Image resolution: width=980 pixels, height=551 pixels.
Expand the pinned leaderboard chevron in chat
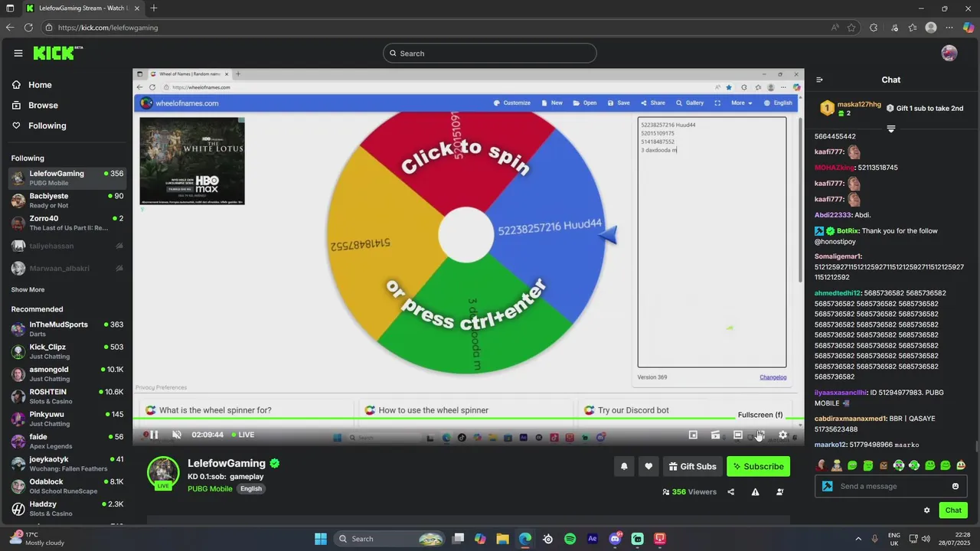[890, 129]
